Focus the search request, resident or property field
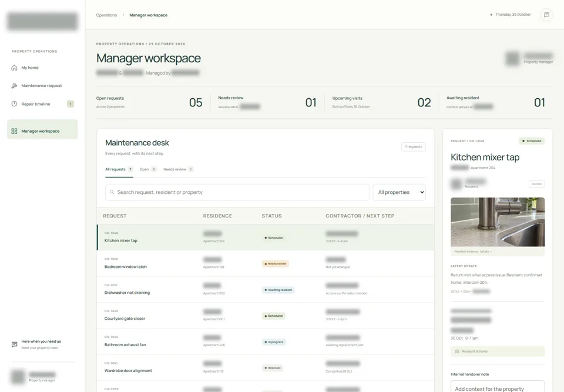 237,192
